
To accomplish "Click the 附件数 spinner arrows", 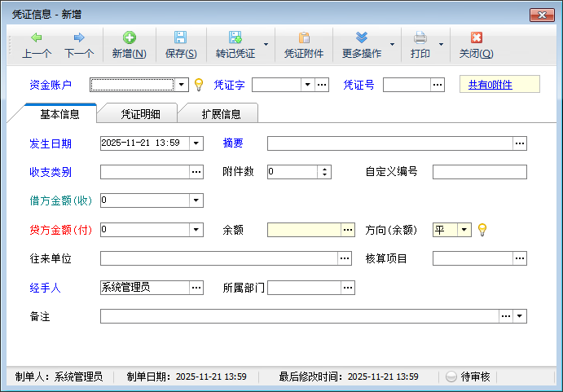I will 325,172.
